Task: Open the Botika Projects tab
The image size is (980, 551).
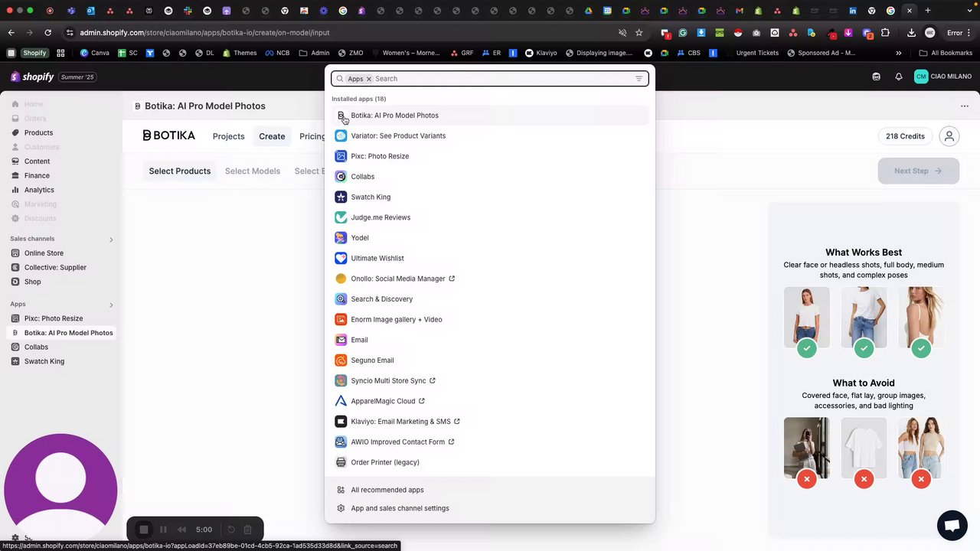Action: point(228,136)
